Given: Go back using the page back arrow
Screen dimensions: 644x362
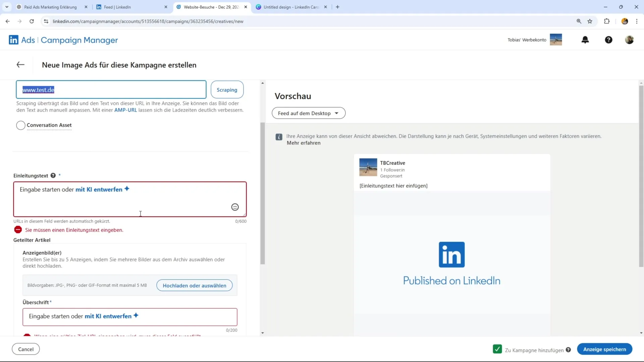Looking at the screenshot, I should 20,65.
